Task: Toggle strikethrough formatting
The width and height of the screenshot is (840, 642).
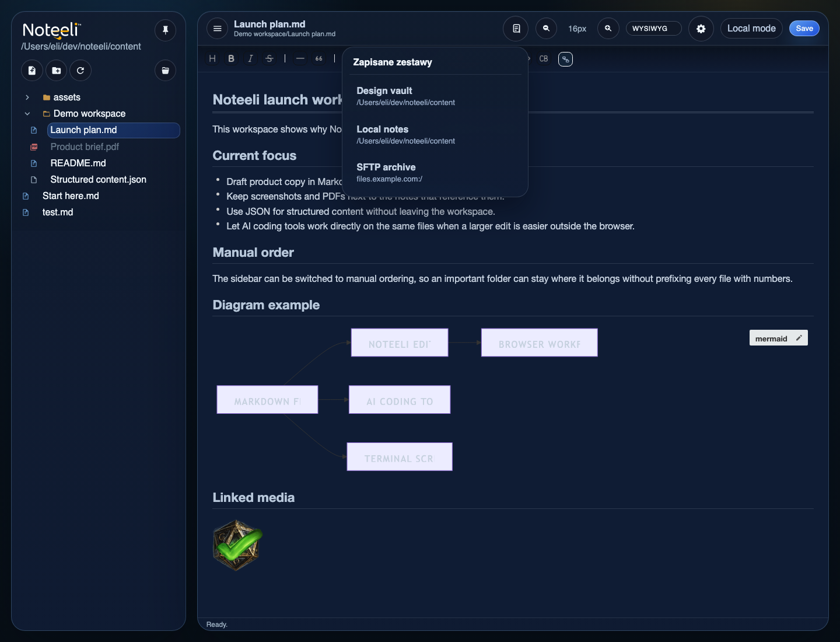Action: (x=269, y=58)
